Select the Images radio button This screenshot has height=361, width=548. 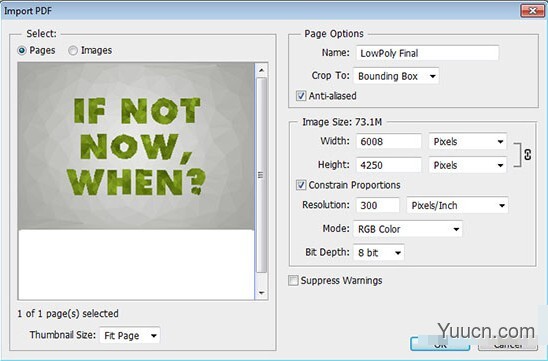pyautogui.click(x=73, y=51)
